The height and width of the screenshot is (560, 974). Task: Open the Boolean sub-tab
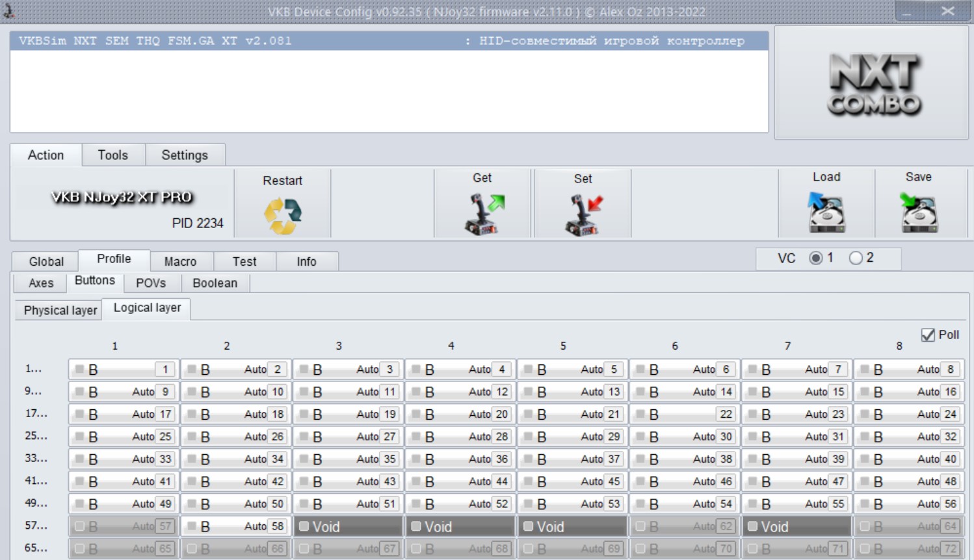[215, 283]
